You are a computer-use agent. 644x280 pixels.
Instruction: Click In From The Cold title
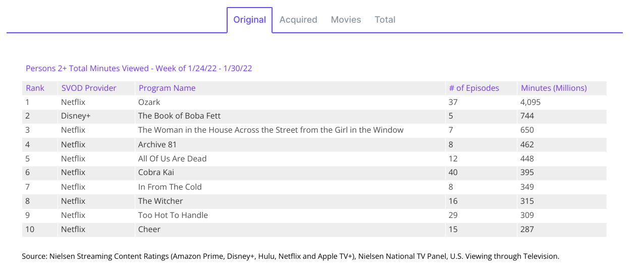(170, 187)
